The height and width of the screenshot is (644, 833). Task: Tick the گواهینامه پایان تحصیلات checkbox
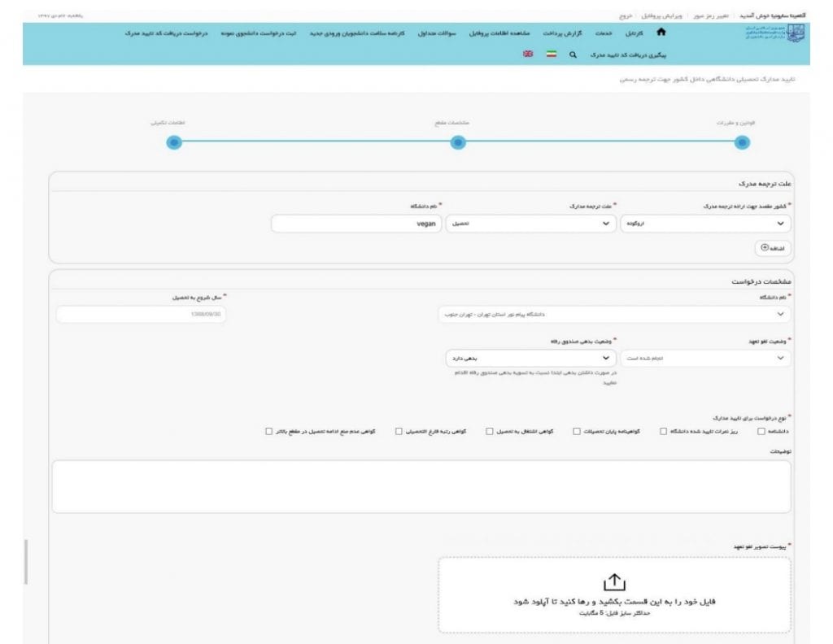pyautogui.click(x=577, y=431)
